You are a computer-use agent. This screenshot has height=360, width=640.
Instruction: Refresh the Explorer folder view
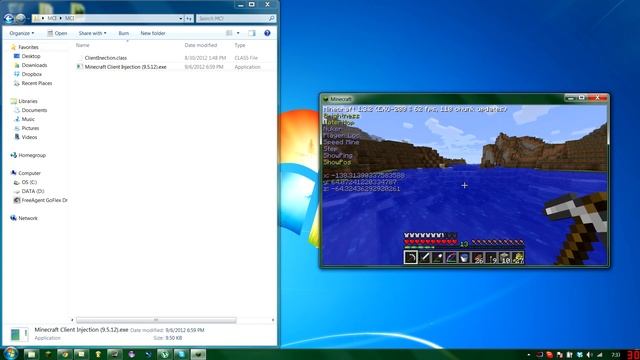coord(189,18)
